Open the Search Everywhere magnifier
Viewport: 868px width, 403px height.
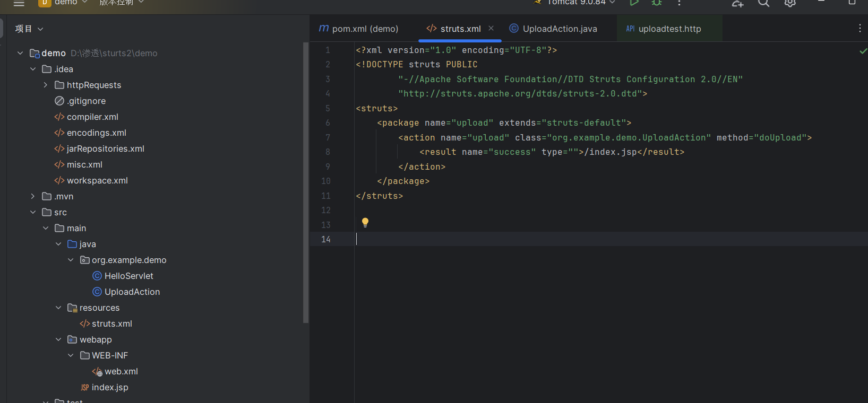point(763,3)
